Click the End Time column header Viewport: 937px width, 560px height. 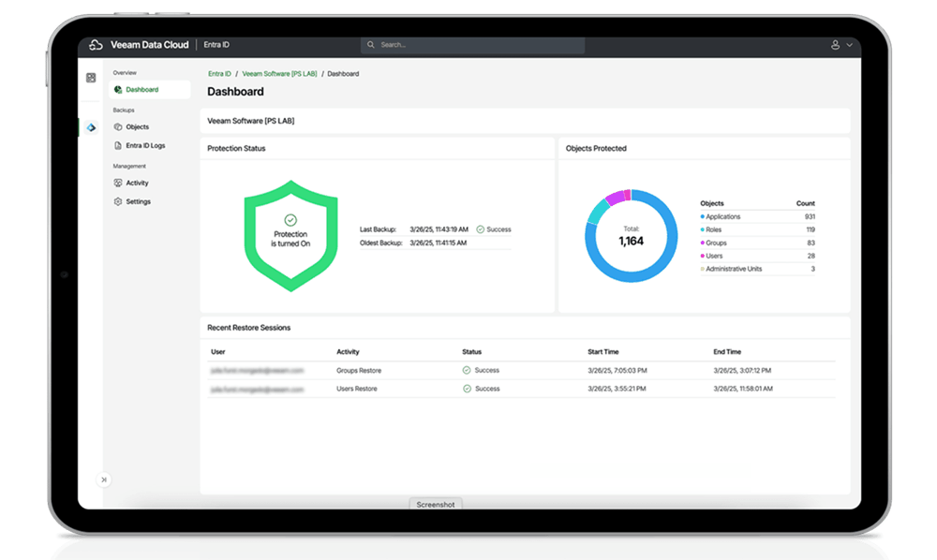[727, 352]
